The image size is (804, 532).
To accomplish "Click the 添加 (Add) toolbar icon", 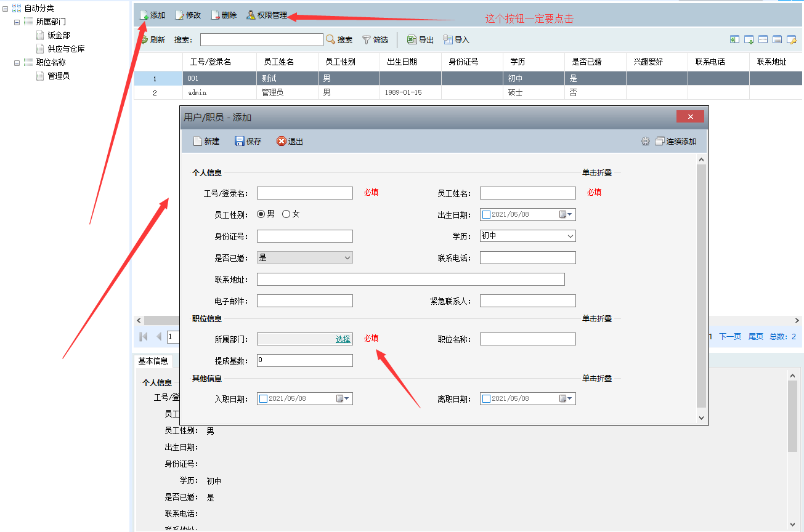I will pos(144,15).
